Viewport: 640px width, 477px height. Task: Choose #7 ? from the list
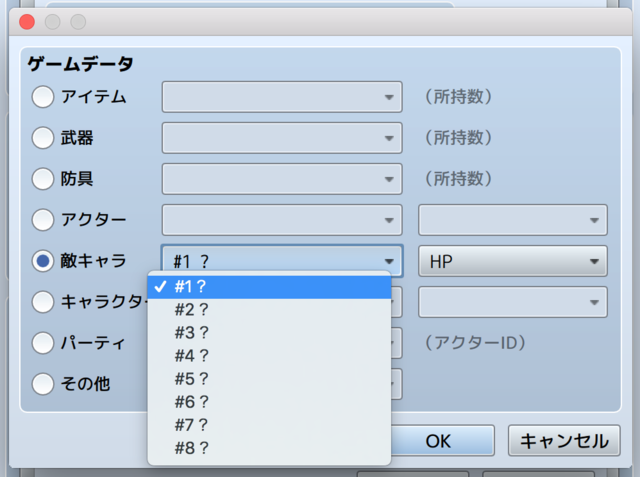pos(269,425)
